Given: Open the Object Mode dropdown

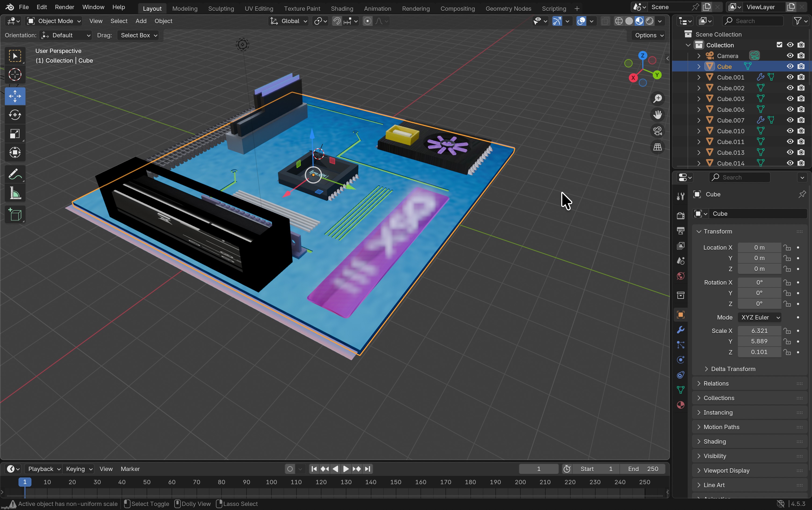Looking at the screenshot, I should [x=54, y=21].
